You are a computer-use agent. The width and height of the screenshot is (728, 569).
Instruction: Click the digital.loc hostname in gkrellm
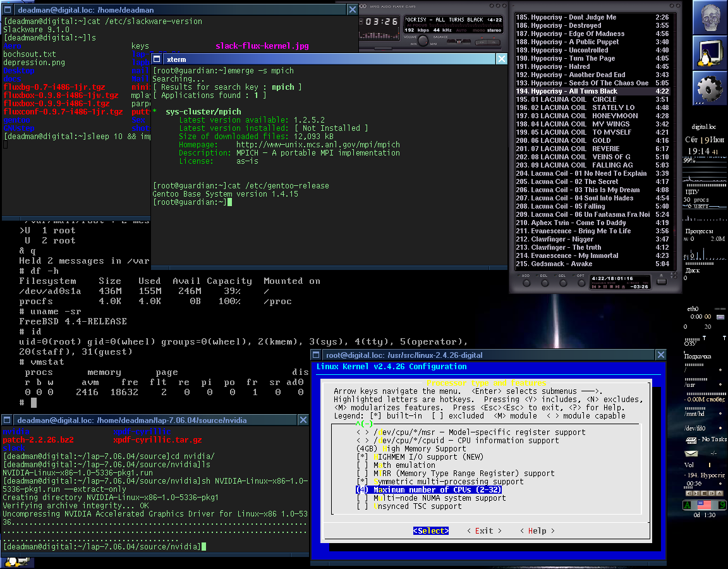tap(704, 127)
